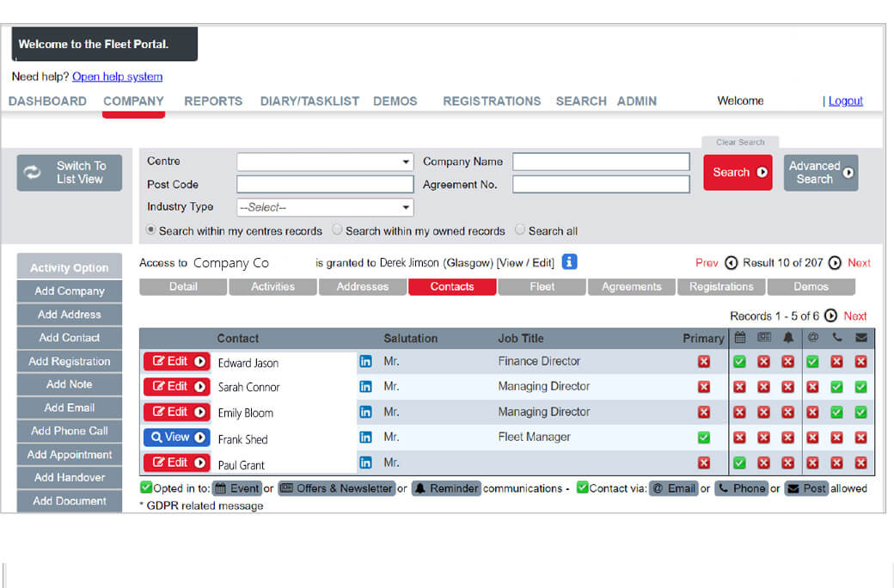The image size is (894, 588).
Task: Open the DASHBOARD menu
Action: (x=47, y=101)
